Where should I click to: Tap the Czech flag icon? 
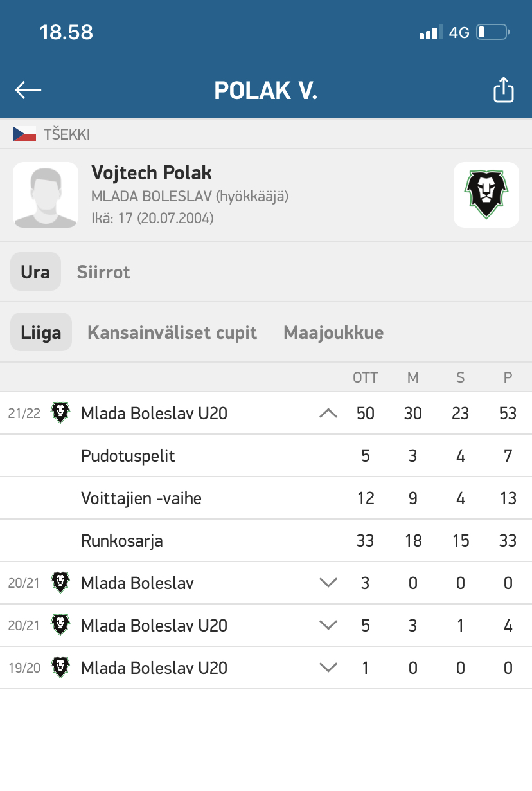24,134
